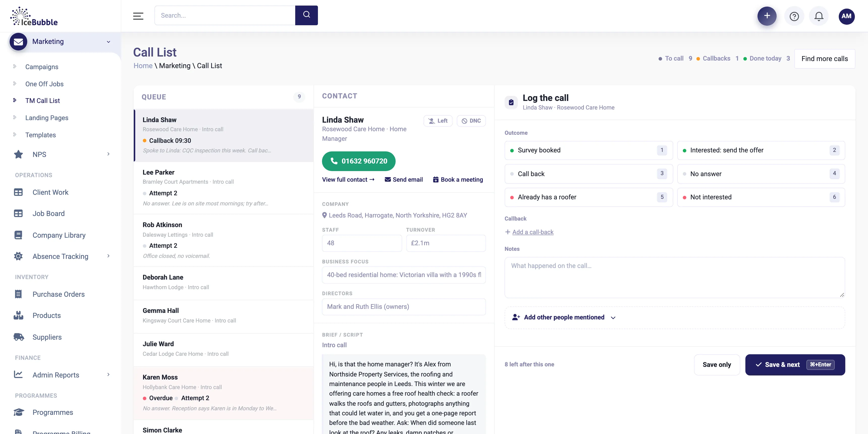Viewport: 868px width, 434px height.
Task: Click the Client Work table icon
Action: click(18, 192)
